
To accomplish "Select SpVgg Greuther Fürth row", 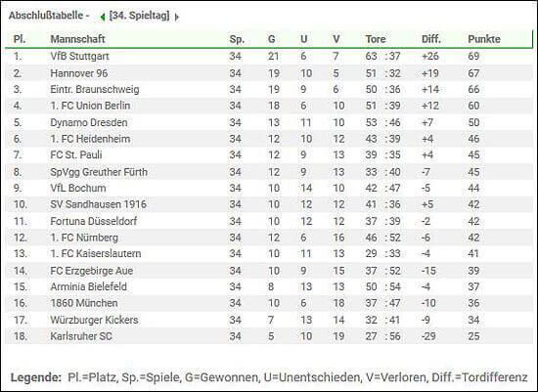I will pos(269,172).
